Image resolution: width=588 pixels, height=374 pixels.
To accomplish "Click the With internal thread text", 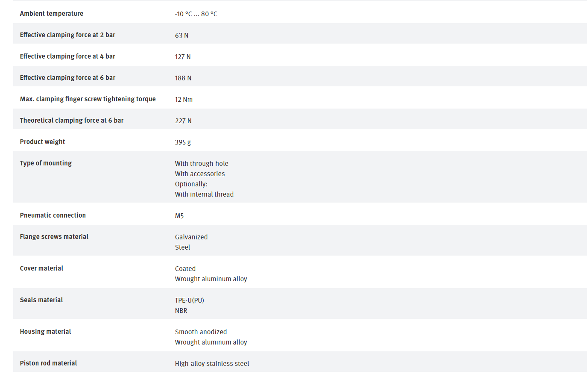I will click(204, 194).
